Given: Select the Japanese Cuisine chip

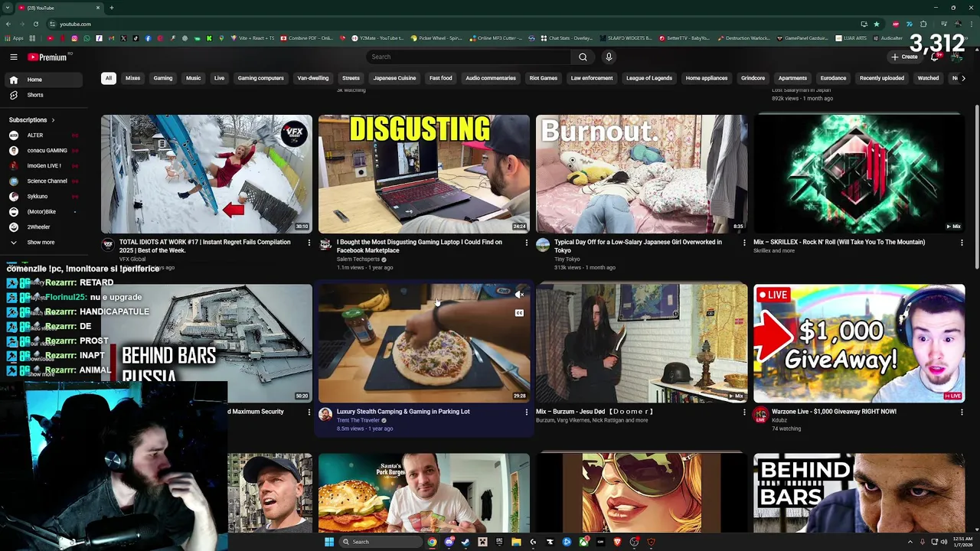Looking at the screenshot, I should pyautogui.click(x=394, y=78).
